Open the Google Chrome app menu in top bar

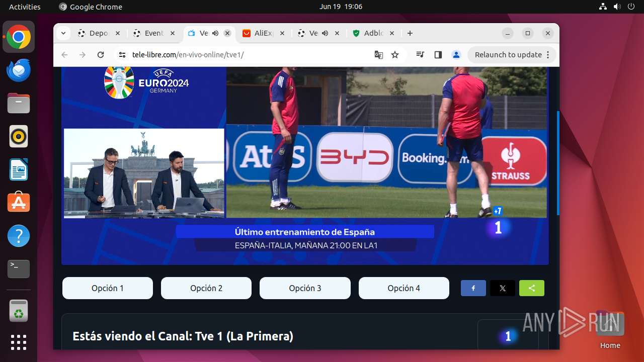(91, 7)
